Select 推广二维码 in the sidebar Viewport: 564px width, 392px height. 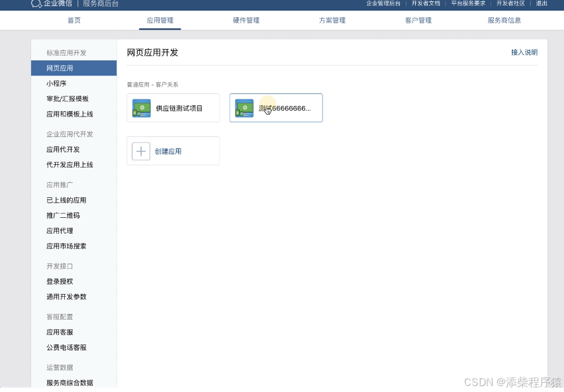point(63,216)
